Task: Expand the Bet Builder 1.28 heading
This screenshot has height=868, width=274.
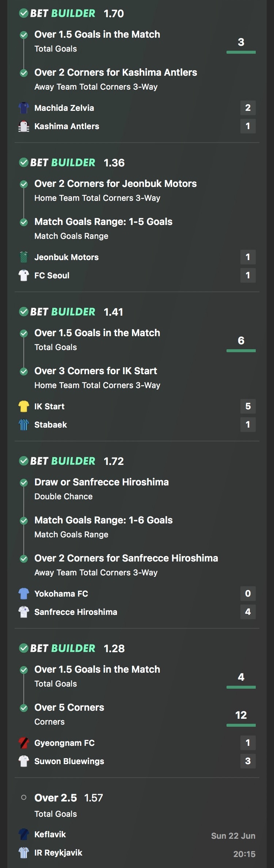Action: (72, 649)
